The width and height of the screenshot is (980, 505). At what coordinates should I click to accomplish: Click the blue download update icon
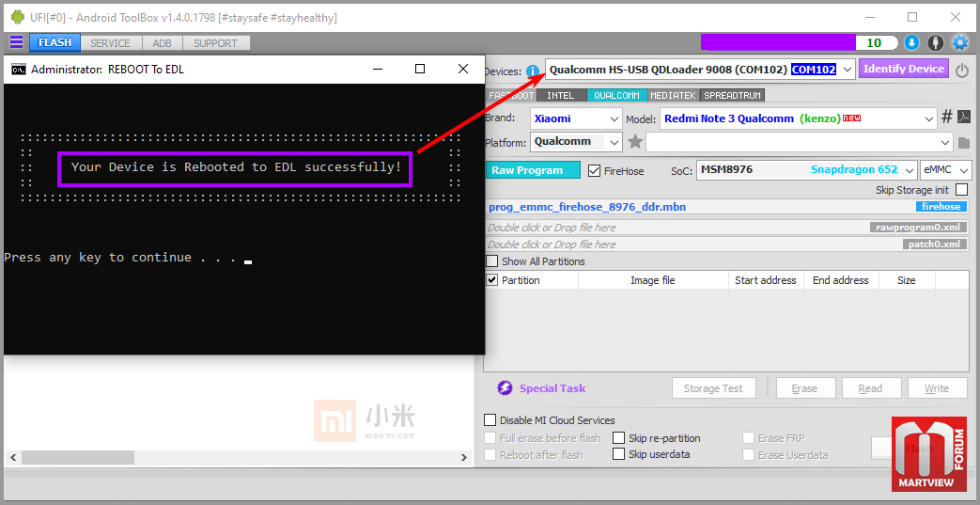[911, 42]
